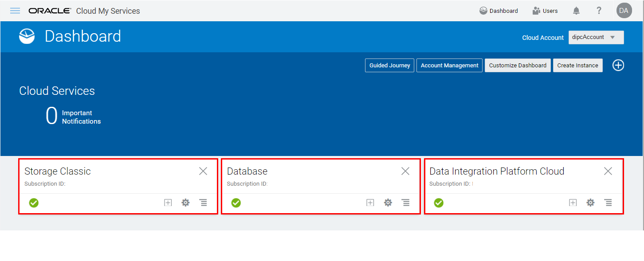Image resolution: width=644 pixels, height=261 pixels.
Task: Click the Create Instance button
Action: (577, 65)
